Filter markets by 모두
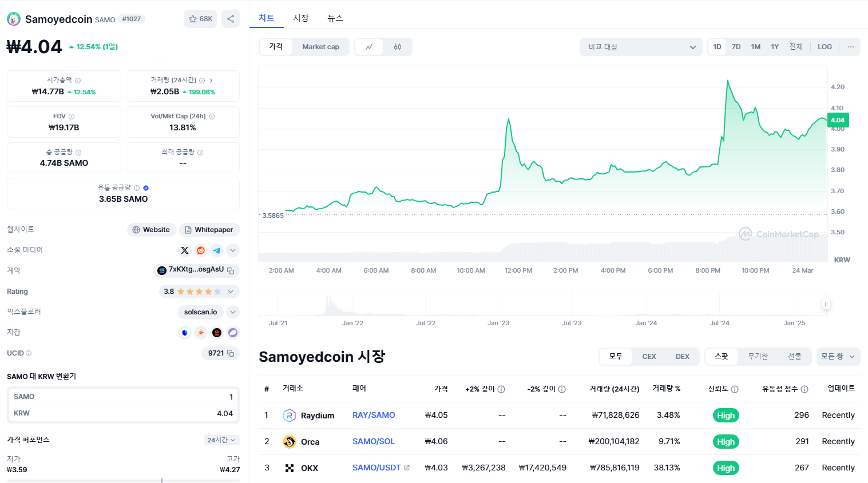The height and width of the screenshot is (483, 868). point(616,356)
